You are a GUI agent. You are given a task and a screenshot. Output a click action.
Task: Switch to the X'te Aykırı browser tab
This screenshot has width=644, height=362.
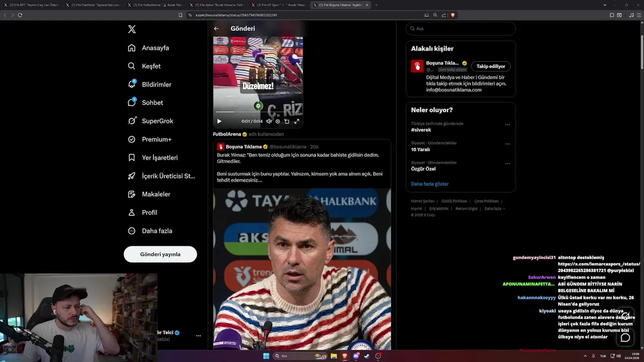point(217,5)
